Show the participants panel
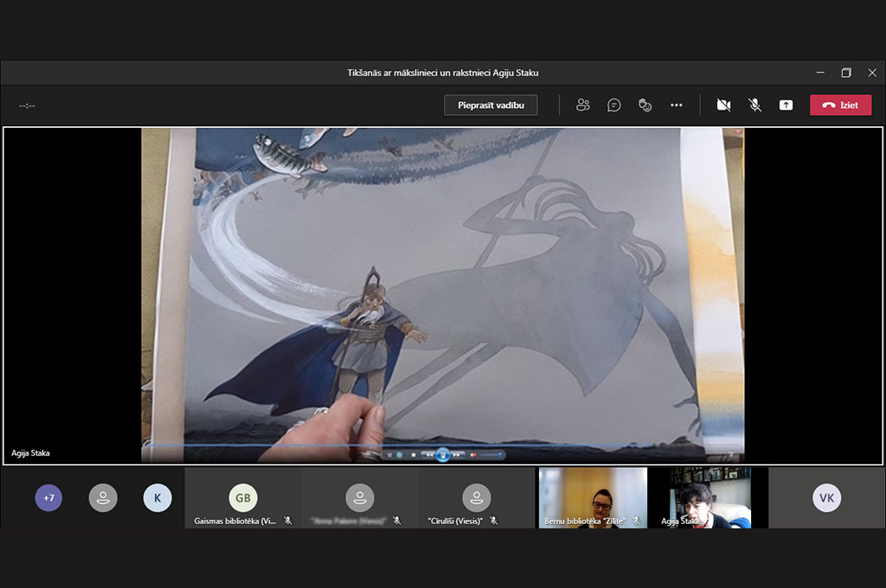Screen dimensions: 886x588 pos(582,105)
